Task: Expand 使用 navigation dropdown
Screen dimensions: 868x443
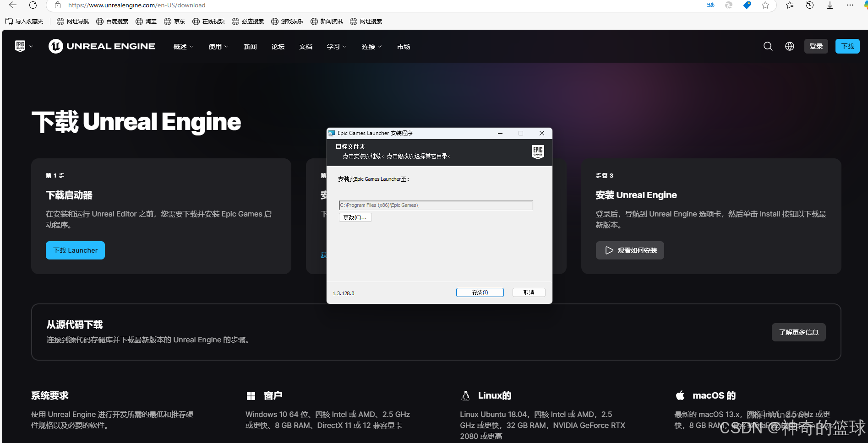Action: 218,47
